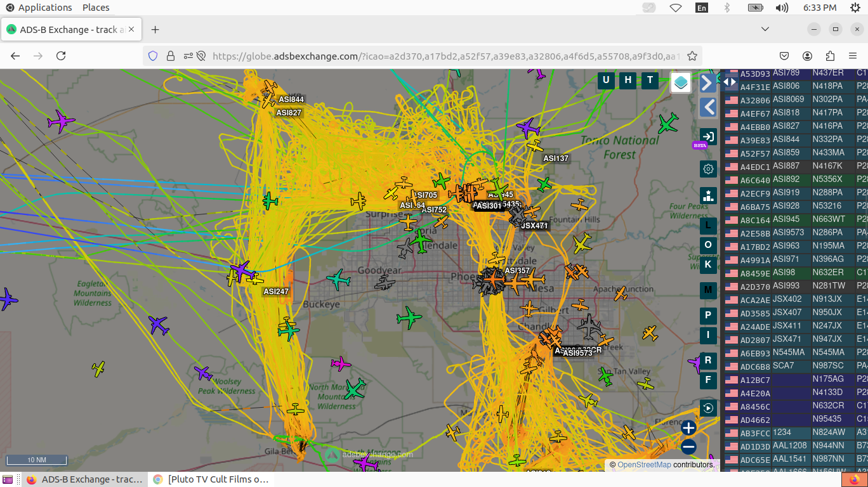
Task: Toggle the I button
Action: coord(708,335)
